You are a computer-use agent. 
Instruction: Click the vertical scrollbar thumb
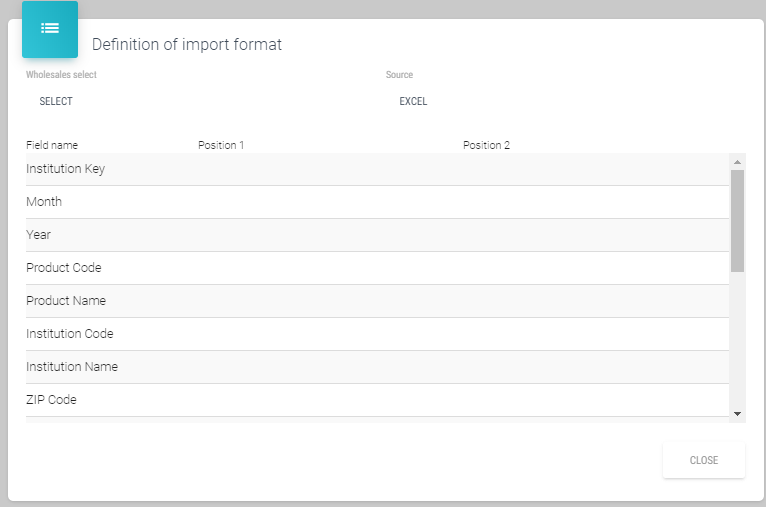point(737,220)
